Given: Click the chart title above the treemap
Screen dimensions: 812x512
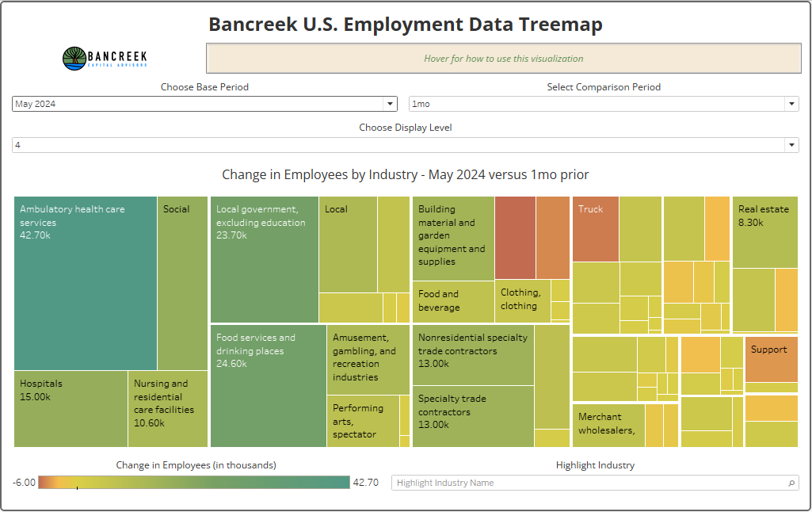Looking at the screenshot, I should pyautogui.click(x=406, y=174).
